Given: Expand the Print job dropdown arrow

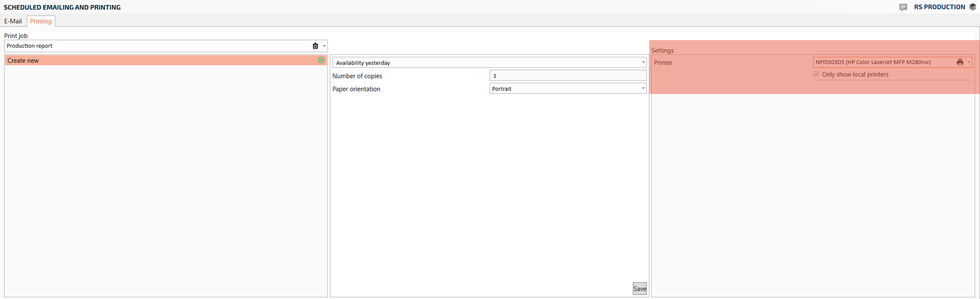Looking at the screenshot, I should point(324,46).
